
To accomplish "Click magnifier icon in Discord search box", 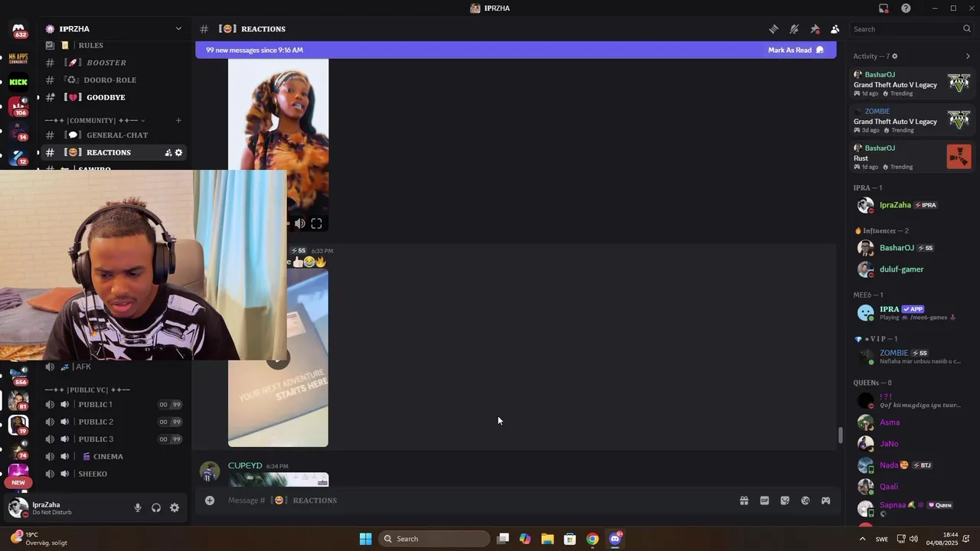I will [967, 29].
